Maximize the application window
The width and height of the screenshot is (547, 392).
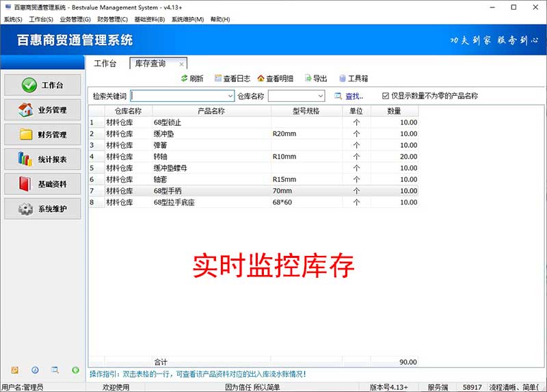coord(513,7)
